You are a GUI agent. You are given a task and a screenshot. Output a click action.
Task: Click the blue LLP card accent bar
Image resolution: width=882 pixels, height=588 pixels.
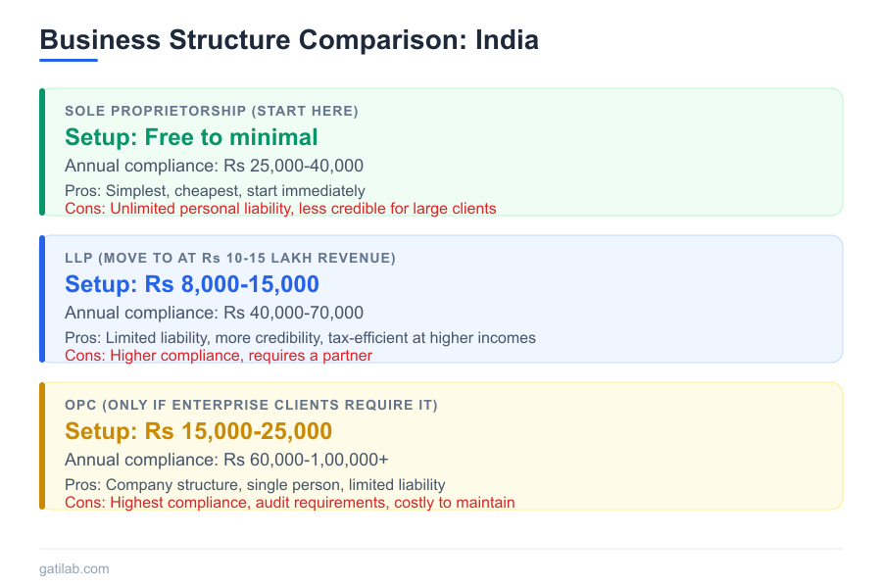tap(42, 297)
